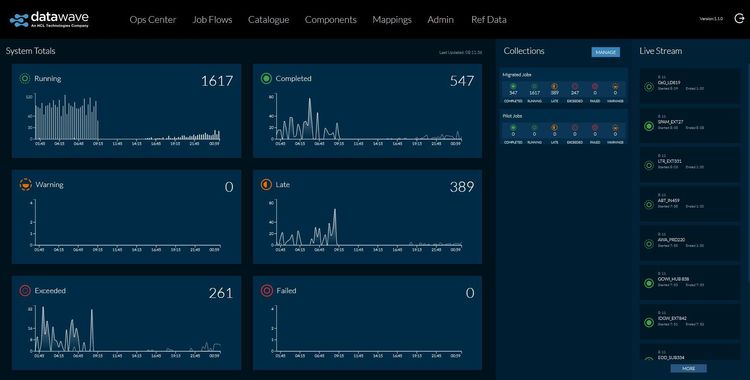
Task: Open the Ops Center menu
Action: click(153, 20)
